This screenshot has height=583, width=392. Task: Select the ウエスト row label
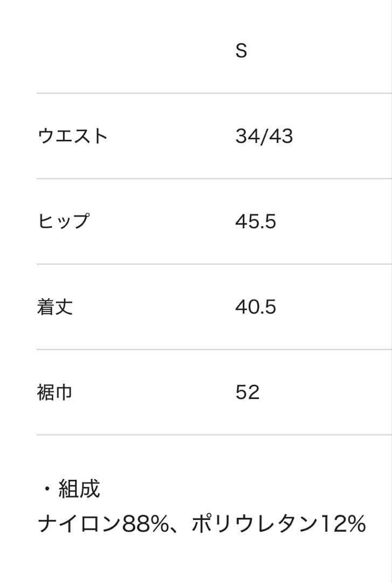pos(73,136)
